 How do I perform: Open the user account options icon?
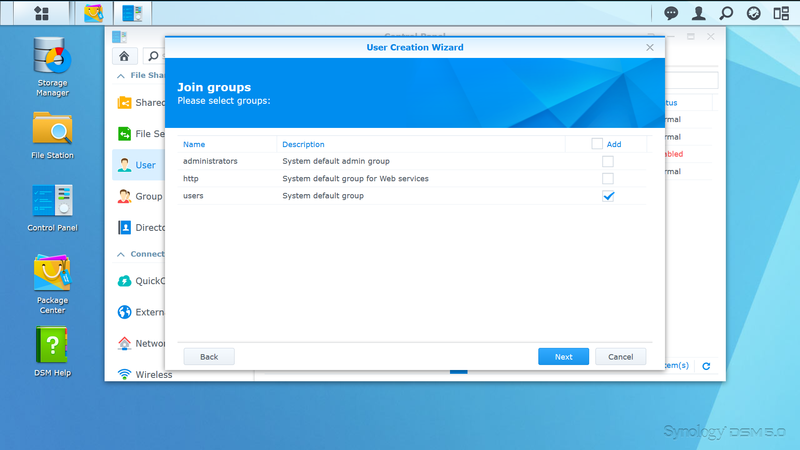[x=699, y=13]
